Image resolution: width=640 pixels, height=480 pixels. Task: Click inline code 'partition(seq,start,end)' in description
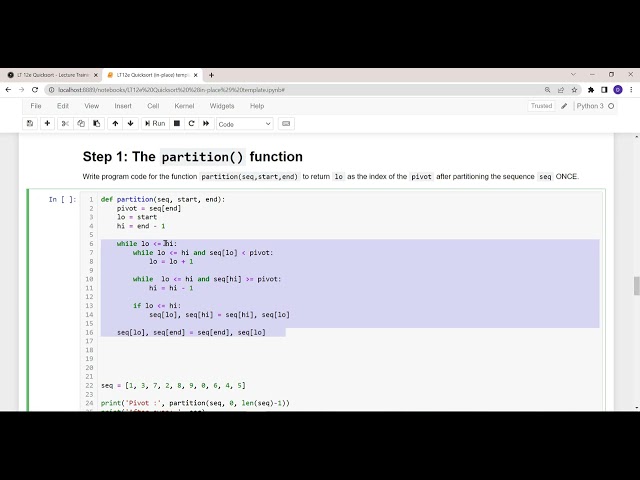pos(249,177)
